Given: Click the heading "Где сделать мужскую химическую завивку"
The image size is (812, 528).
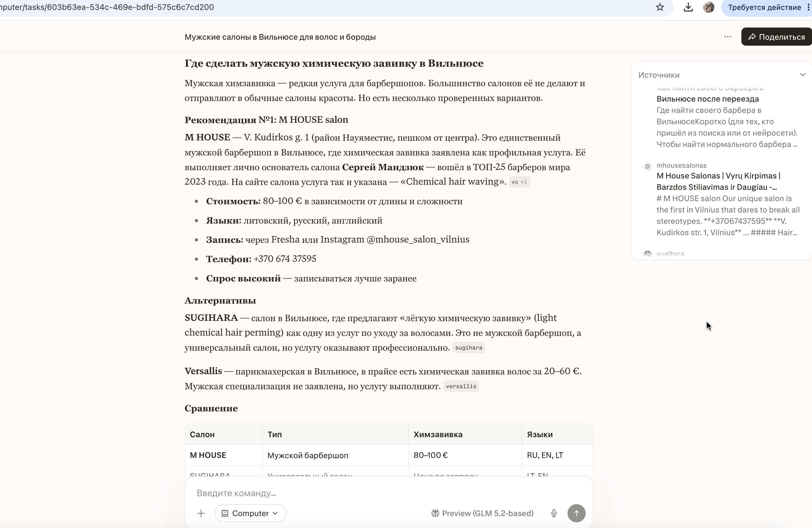Looking at the screenshot, I should (x=334, y=64).
